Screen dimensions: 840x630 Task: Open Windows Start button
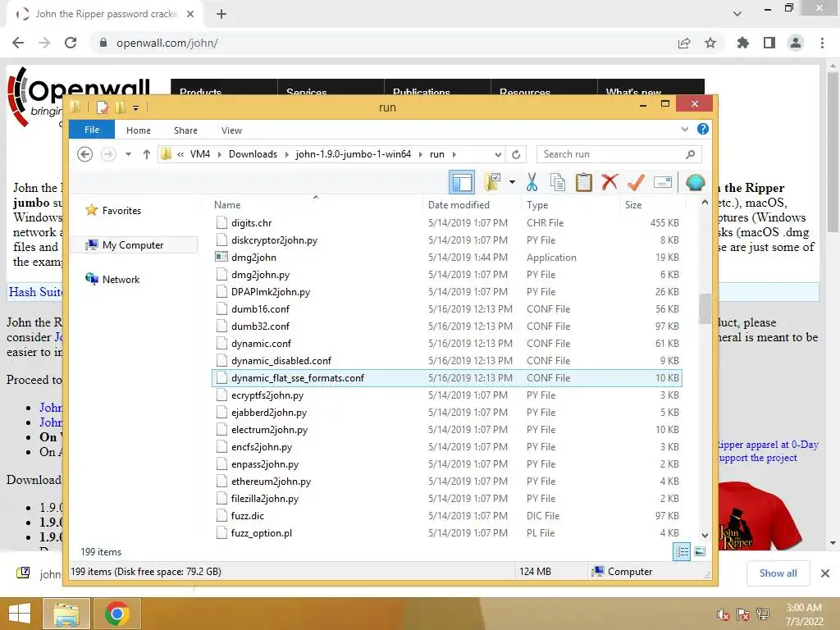click(x=20, y=614)
